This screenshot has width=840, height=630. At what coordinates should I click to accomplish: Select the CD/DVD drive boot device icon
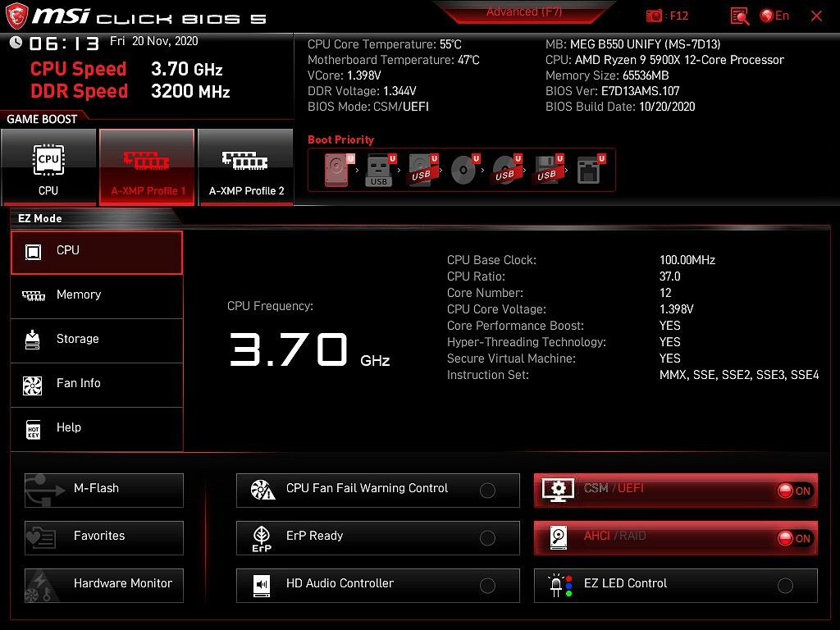[464, 170]
